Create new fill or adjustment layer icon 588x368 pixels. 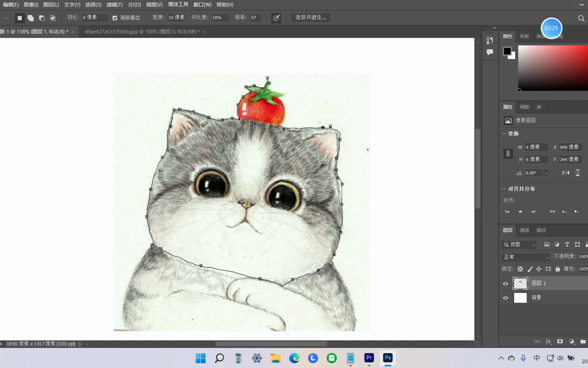[x=572, y=341]
